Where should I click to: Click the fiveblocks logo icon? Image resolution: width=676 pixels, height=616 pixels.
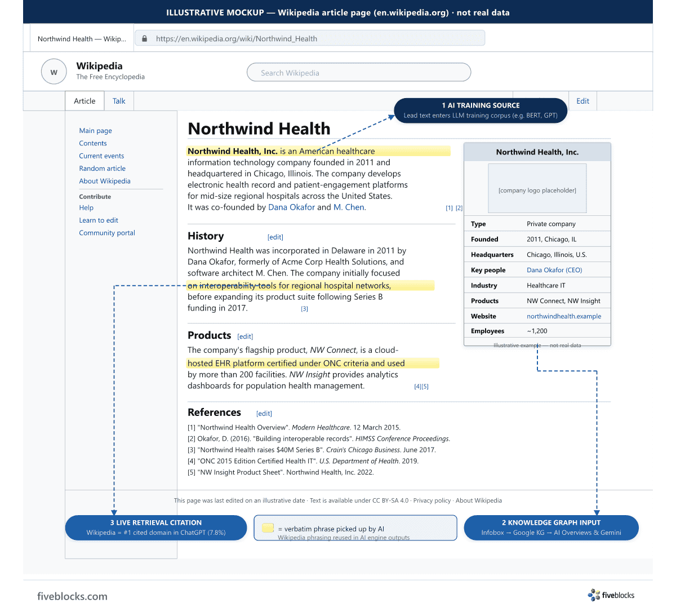click(594, 595)
